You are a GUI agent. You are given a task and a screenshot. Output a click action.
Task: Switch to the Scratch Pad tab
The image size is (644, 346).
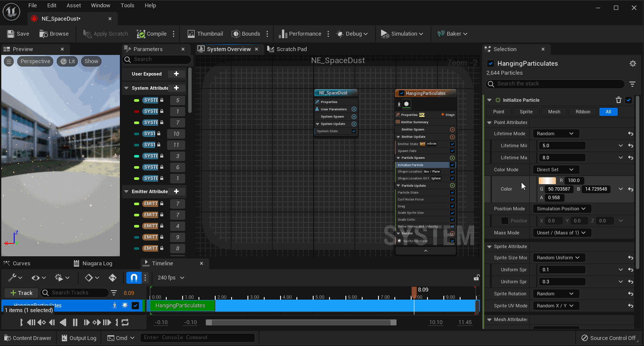pos(287,49)
